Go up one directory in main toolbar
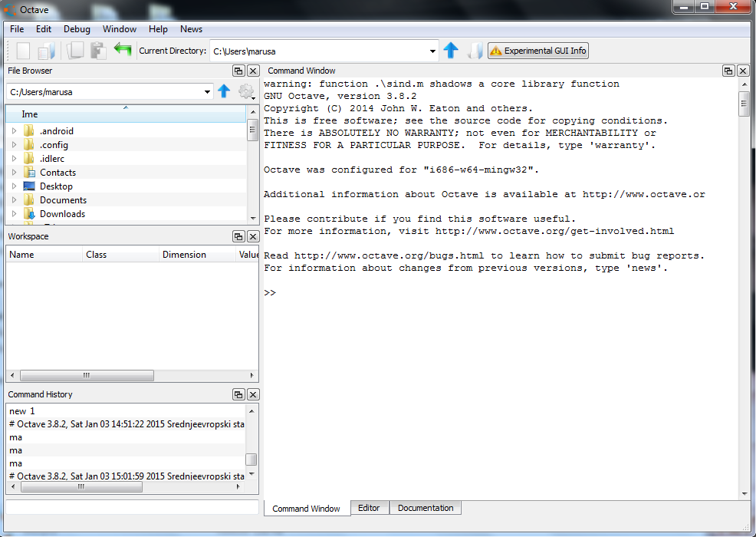756x537 pixels. tap(451, 51)
